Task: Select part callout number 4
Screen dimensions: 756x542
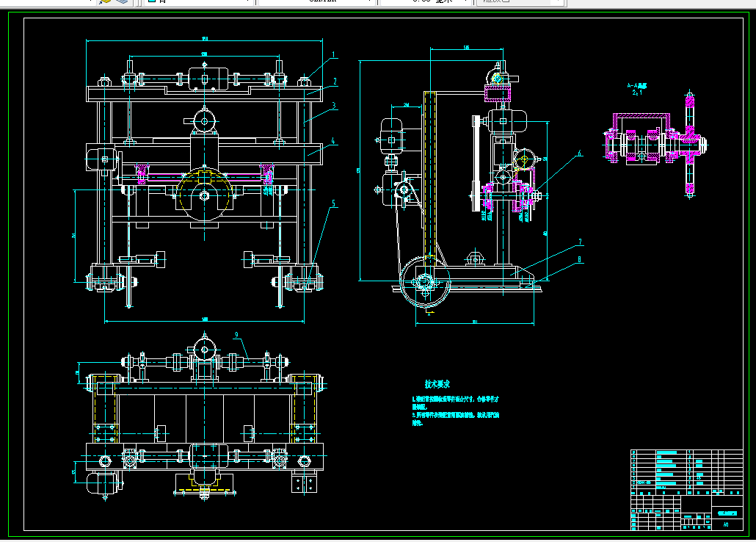Action: [333, 141]
